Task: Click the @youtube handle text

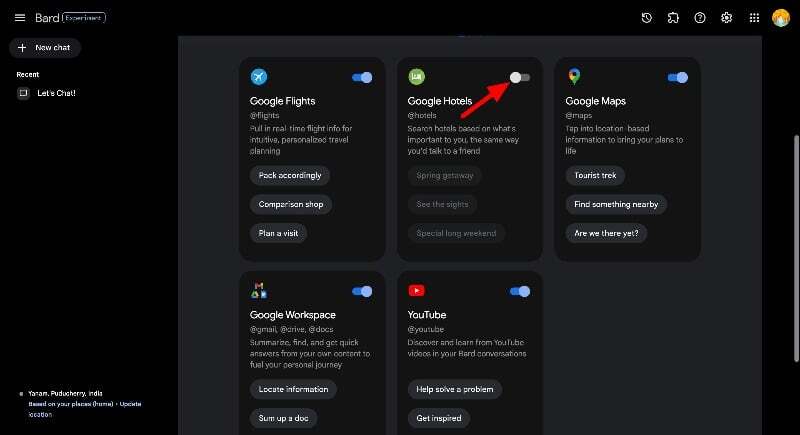Action: [x=426, y=329]
